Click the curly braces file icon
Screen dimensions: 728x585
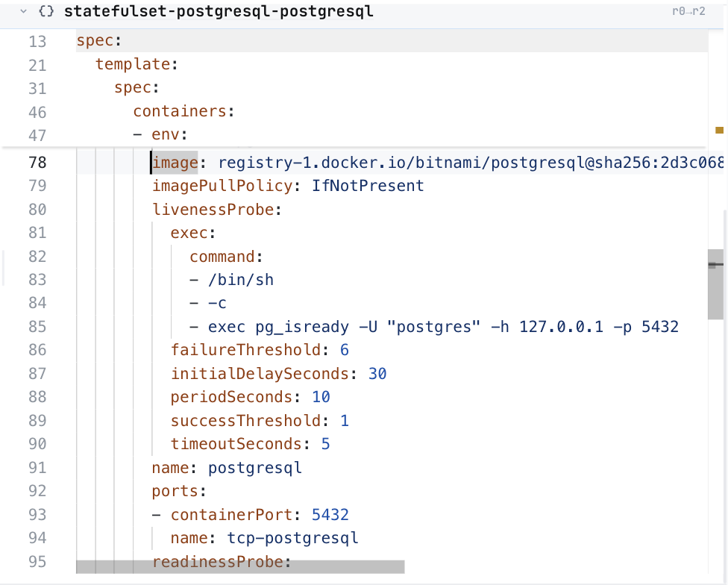(46, 11)
